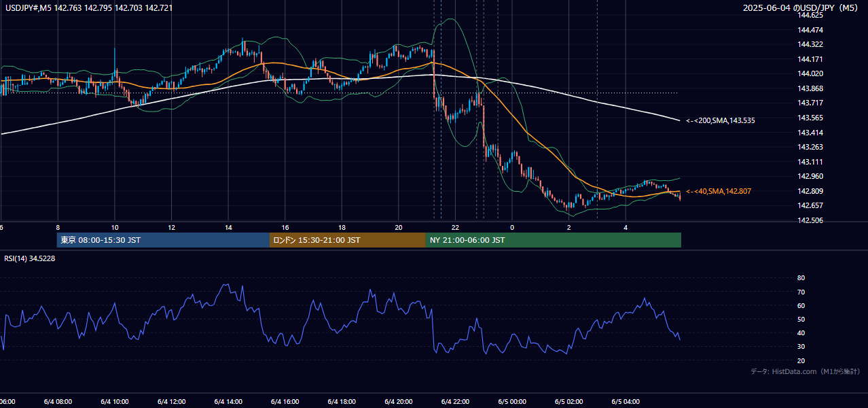Click price axis label 142.506

click(810, 220)
